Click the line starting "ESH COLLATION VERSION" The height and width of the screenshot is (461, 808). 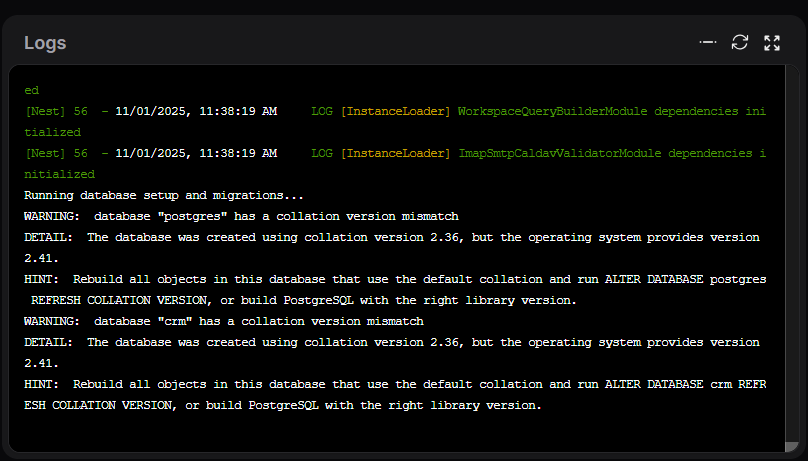click(x=283, y=405)
